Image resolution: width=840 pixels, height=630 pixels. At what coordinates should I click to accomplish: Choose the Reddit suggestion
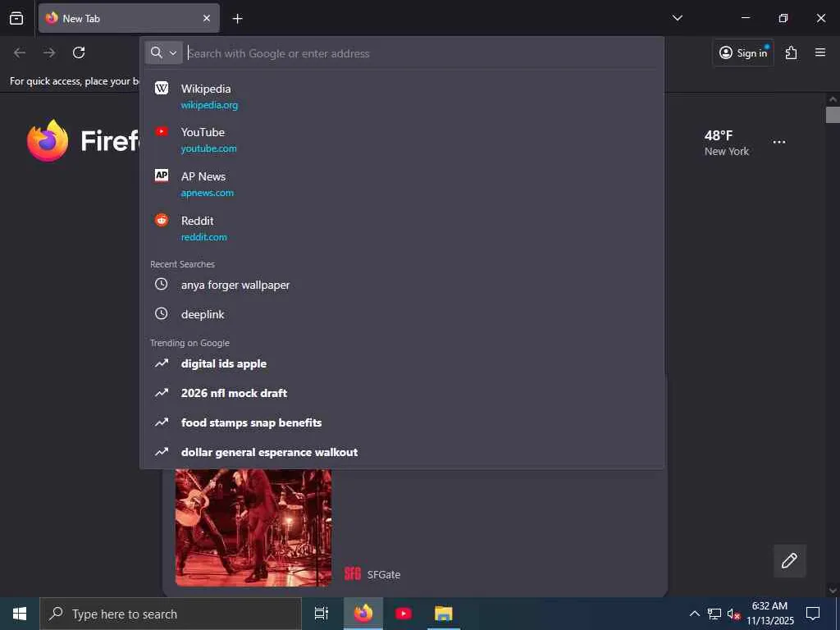402,228
